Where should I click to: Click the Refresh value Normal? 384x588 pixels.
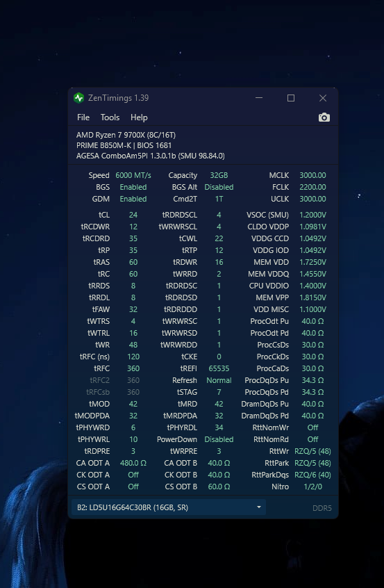pos(219,380)
